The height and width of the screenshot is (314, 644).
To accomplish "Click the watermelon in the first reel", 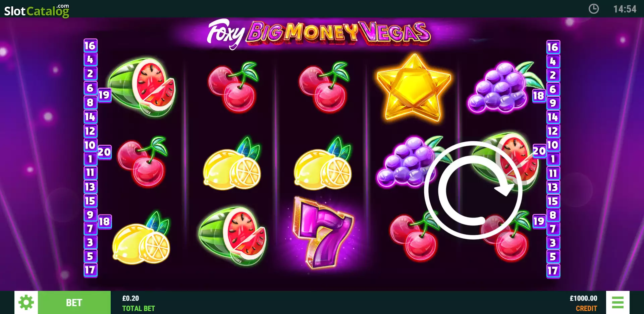I will click(x=141, y=87).
